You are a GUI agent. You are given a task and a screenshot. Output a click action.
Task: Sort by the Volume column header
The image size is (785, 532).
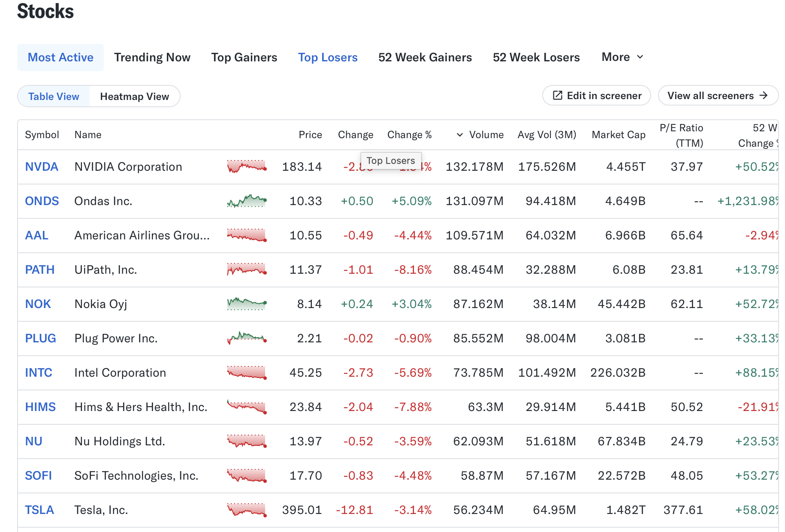coord(486,135)
